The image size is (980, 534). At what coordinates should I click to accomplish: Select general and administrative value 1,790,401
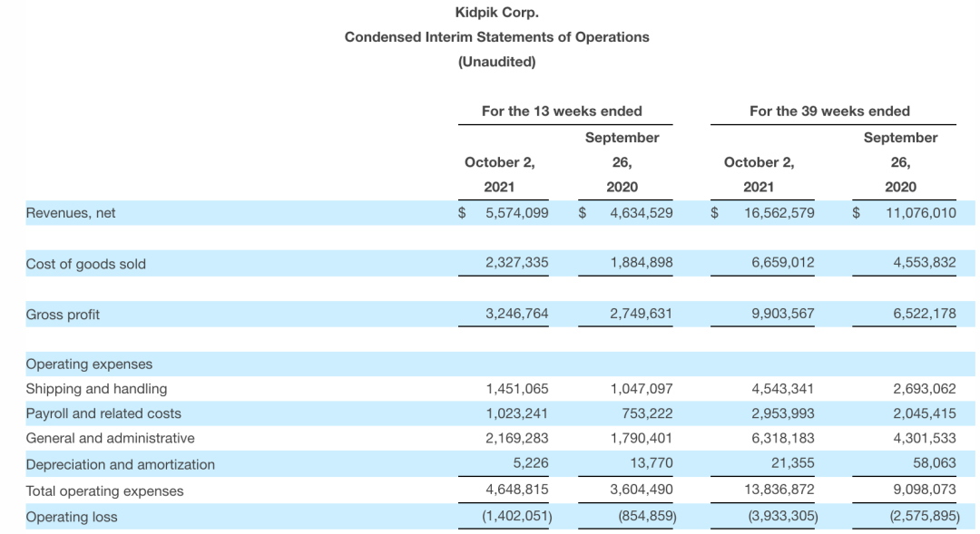tap(642, 439)
